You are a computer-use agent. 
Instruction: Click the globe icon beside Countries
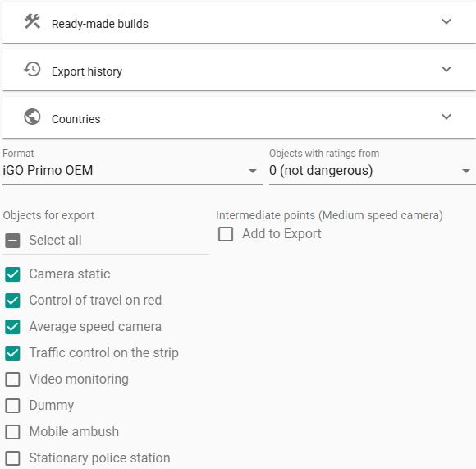[x=32, y=117]
